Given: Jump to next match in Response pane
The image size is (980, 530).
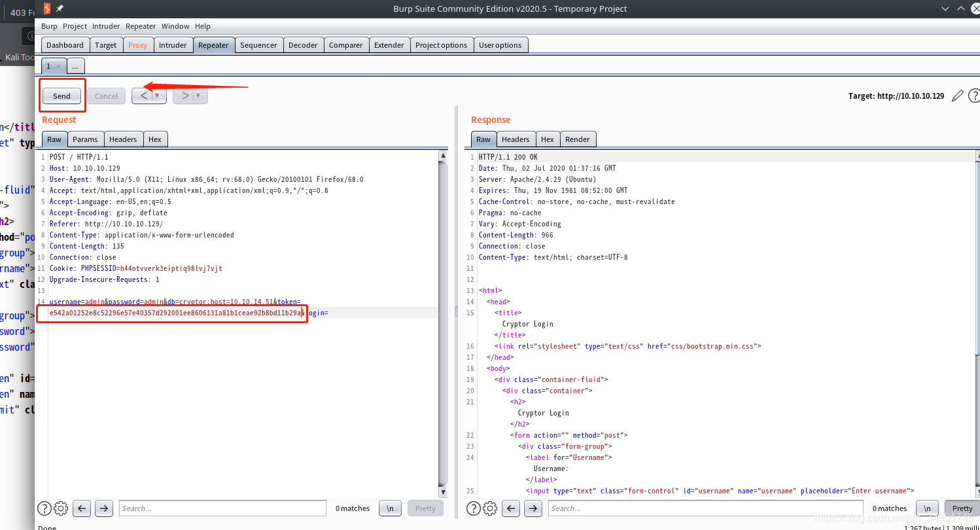Looking at the screenshot, I should click(533, 508).
